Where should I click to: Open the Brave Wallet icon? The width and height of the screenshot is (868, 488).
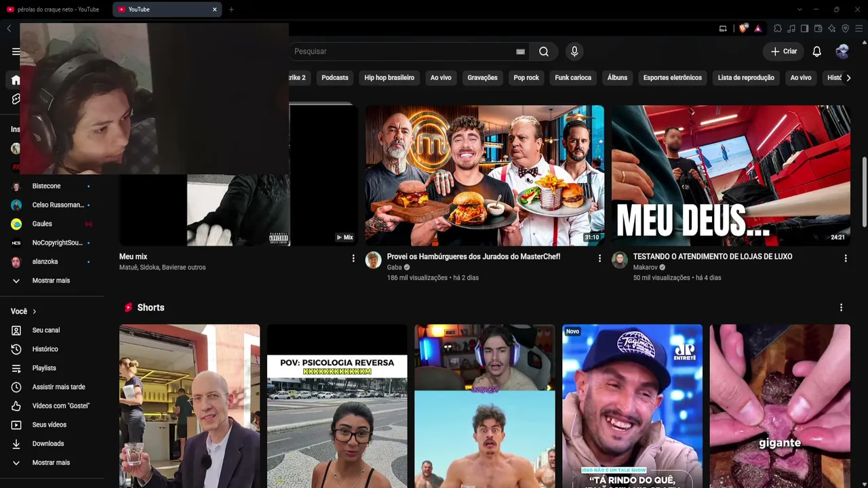(818, 28)
